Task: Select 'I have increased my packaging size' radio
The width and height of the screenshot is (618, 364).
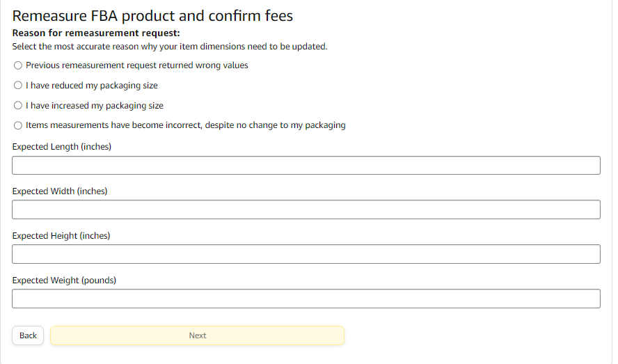Action: 18,106
